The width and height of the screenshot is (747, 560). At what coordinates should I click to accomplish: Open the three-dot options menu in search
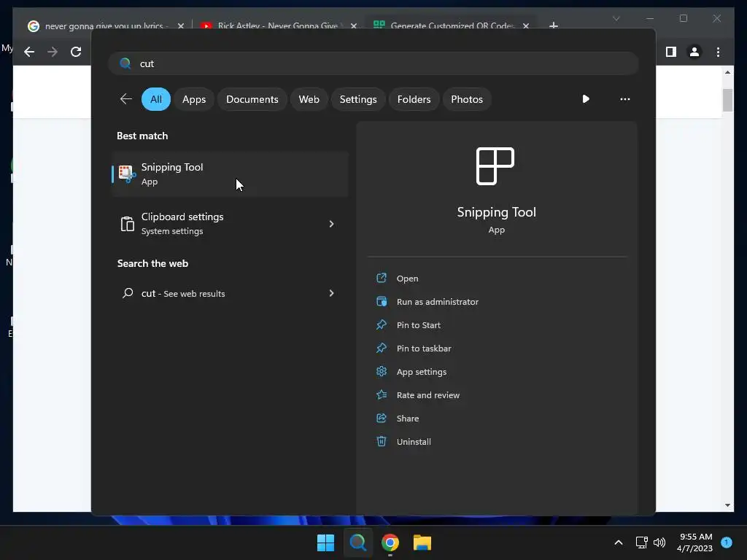[x=625, y=99]
